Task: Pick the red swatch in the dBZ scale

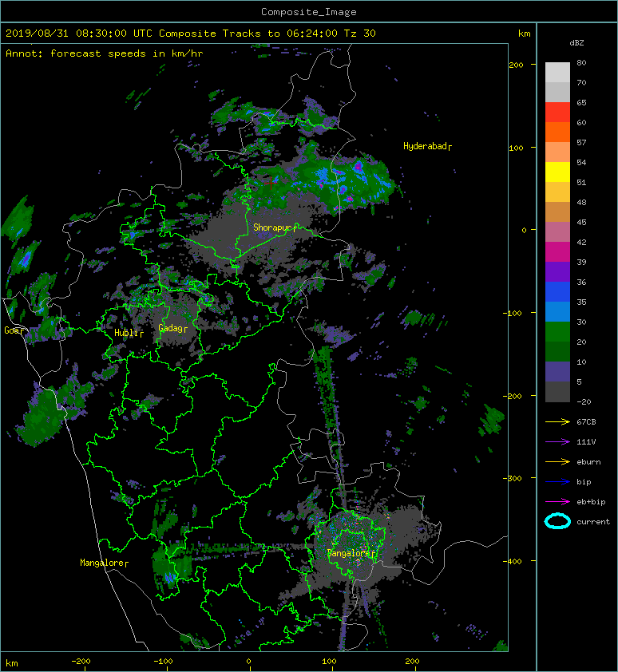Action: tap(557, 112)
